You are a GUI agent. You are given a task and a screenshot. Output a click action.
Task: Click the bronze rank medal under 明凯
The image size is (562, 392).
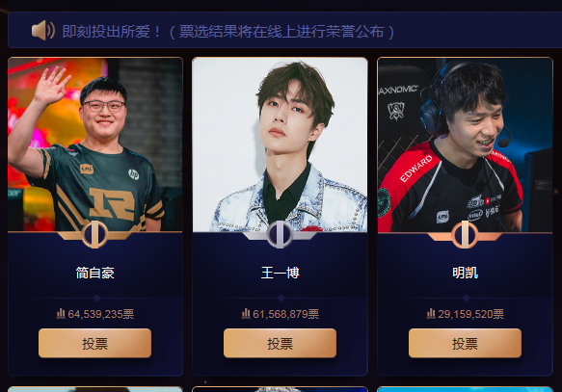[465, 235]
